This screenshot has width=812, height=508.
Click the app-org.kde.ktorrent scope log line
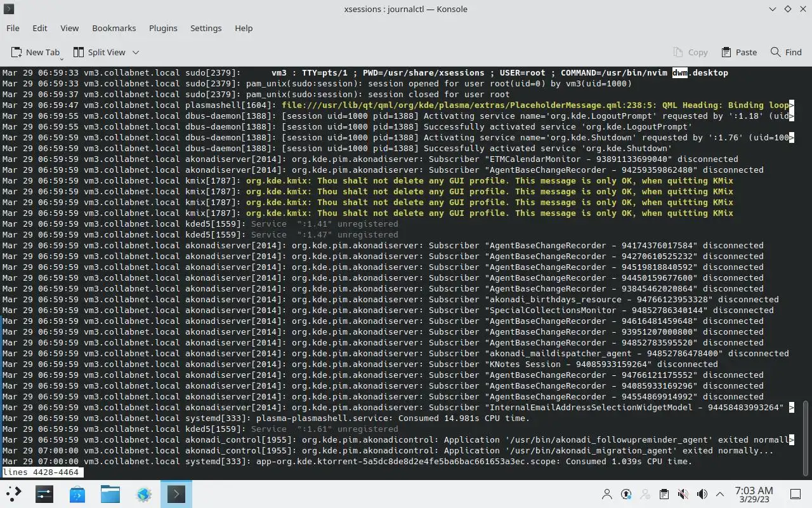(x=347, y=462)
